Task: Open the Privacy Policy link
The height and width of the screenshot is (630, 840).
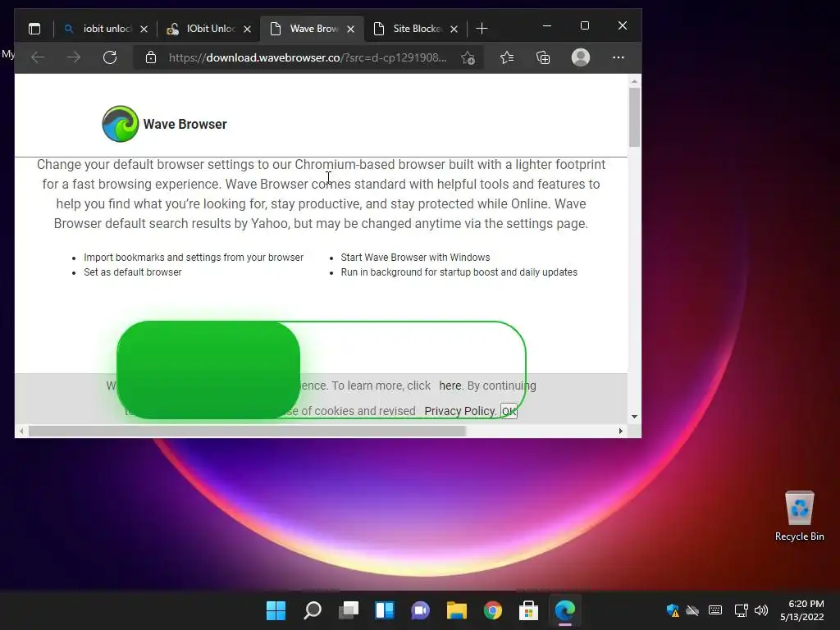Action: click(459, 411)
